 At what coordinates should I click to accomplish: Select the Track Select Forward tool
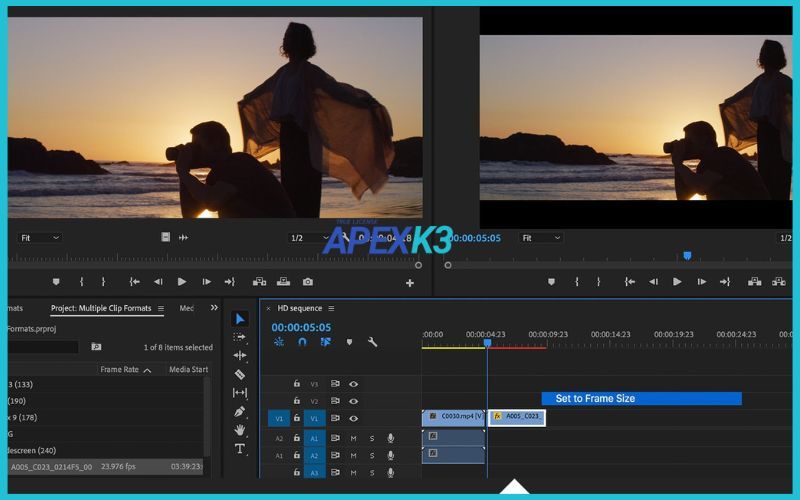(239, 337)
